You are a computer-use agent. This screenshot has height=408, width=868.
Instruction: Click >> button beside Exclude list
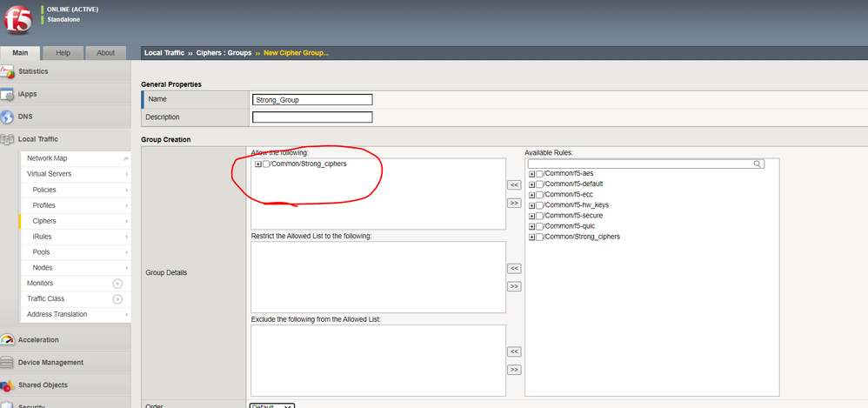click(514, 370)
